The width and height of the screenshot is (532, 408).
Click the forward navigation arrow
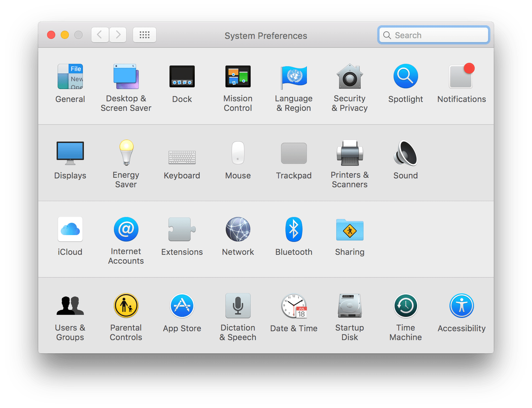click(x=118, y=35)
